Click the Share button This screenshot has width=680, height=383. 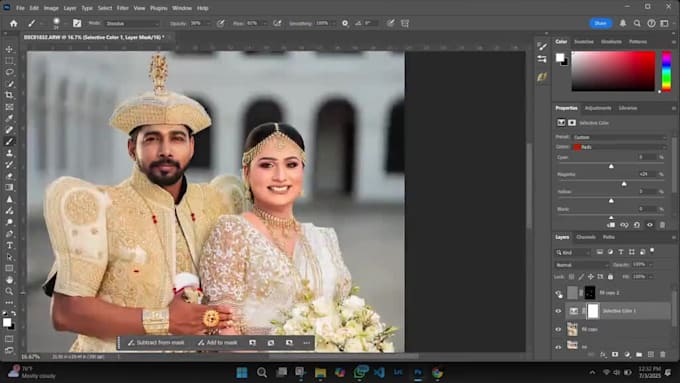click(x=600, y=23)
